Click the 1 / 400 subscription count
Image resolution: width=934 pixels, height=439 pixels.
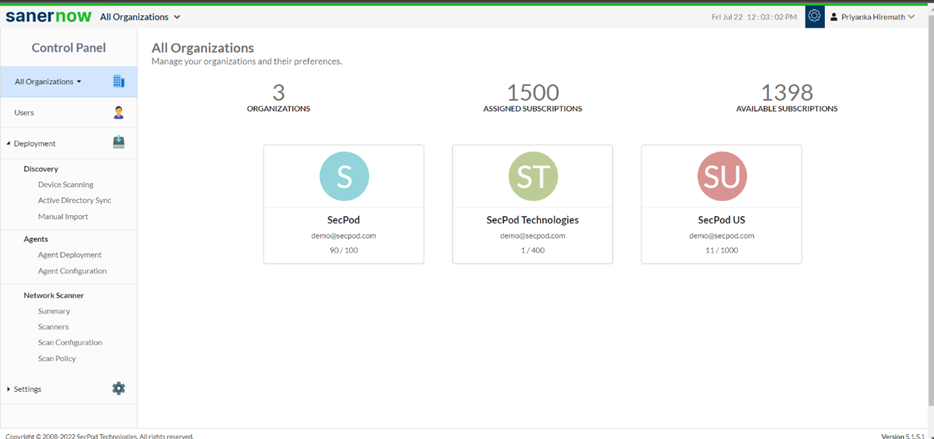[x=533, y=250]
